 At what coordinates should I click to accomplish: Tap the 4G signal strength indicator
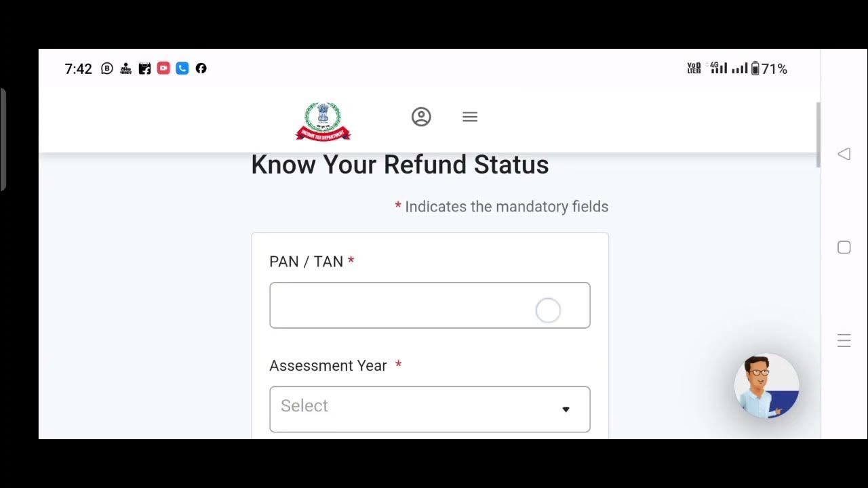click(x=718, y=68)
